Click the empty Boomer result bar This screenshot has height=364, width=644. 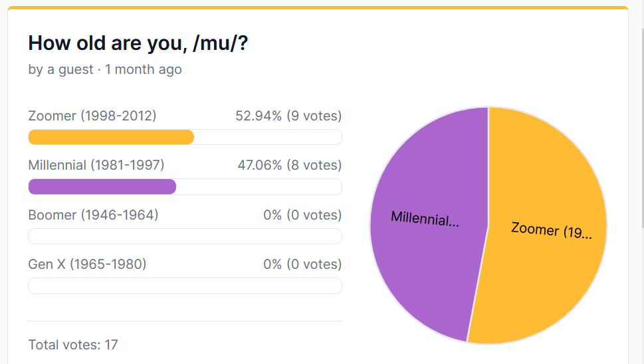pos(185,236)
